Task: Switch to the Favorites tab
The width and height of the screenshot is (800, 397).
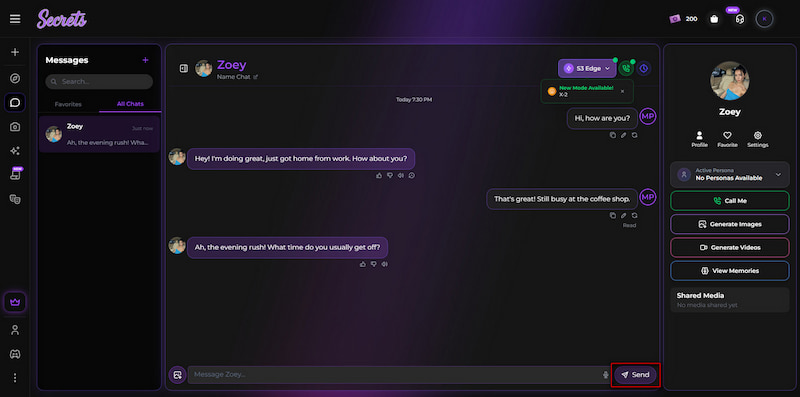Action: pyautogui.click(x=68, y=104)
